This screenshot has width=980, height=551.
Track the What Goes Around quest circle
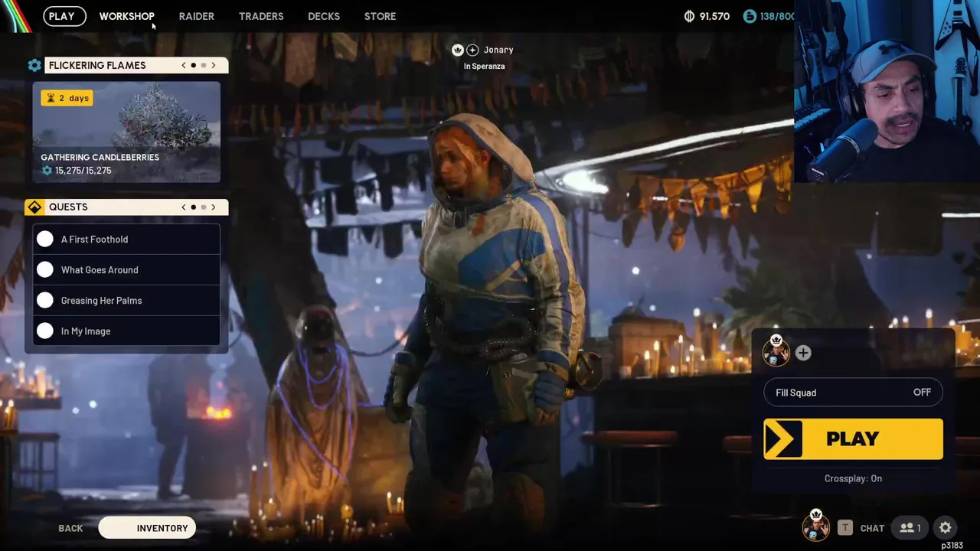45,270
